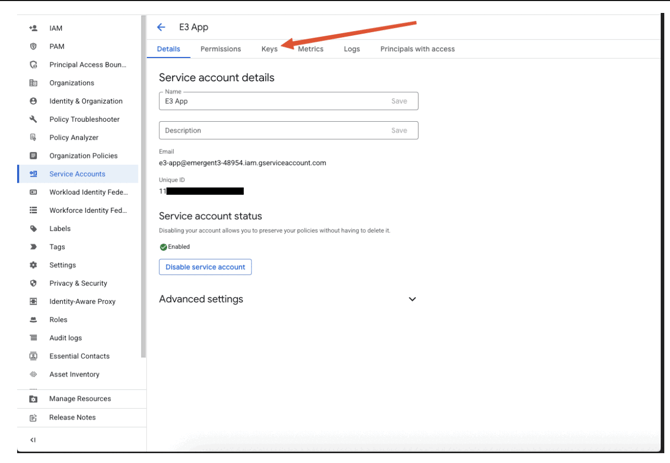
Task: Go back using the arrow icon
Action: [x=161, y=27]
